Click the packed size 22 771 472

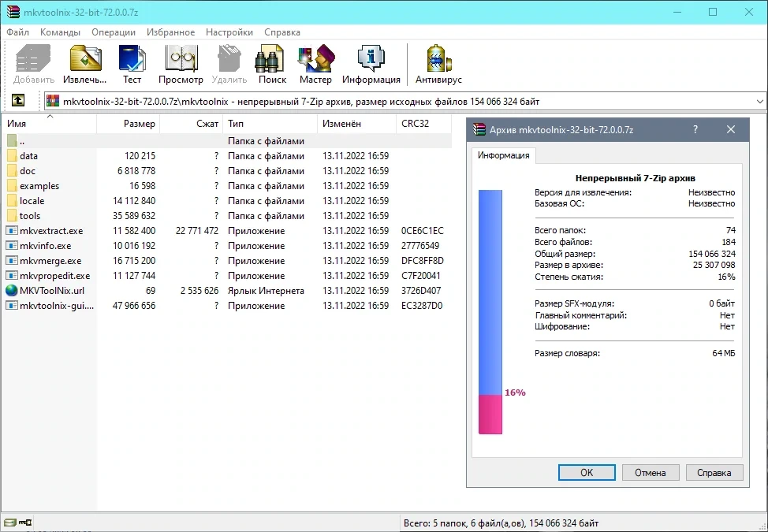(x=197, y=231)
